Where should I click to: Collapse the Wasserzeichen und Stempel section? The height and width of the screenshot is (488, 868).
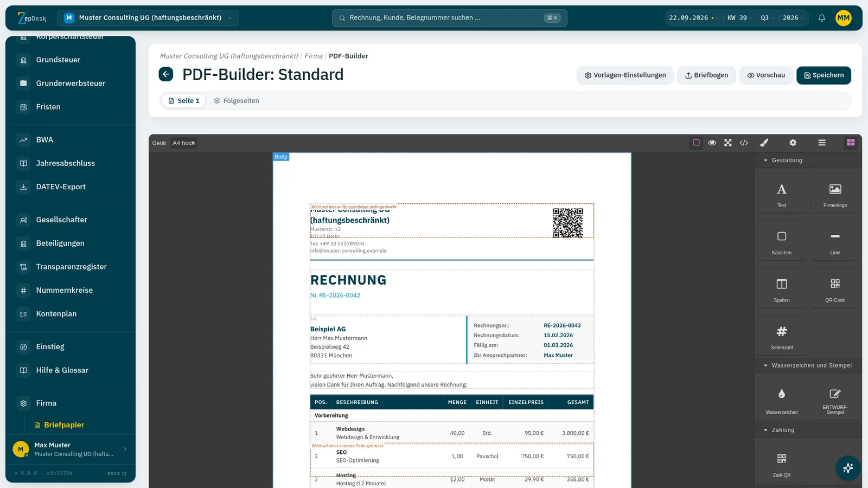click(809, 365)
